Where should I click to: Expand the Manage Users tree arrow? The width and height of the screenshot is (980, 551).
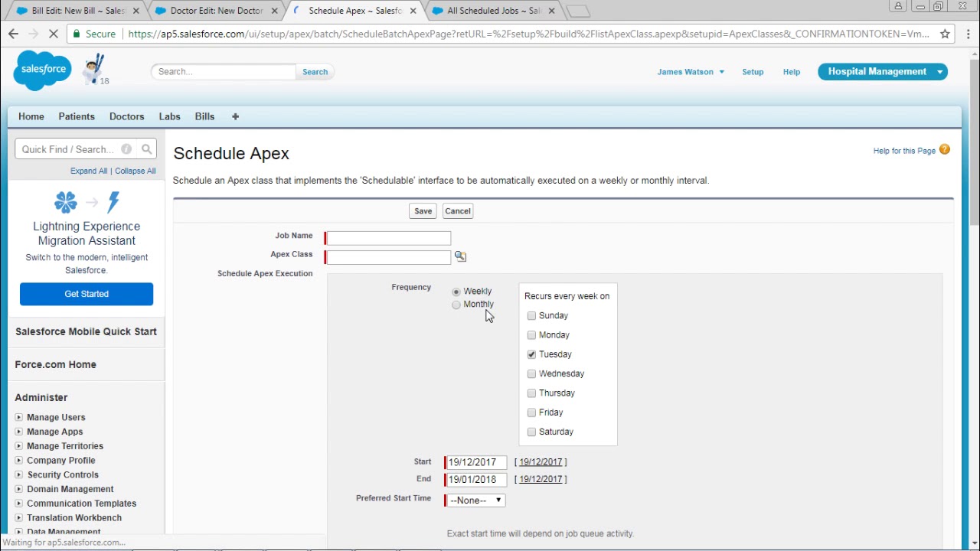click(x=18, y=417)
